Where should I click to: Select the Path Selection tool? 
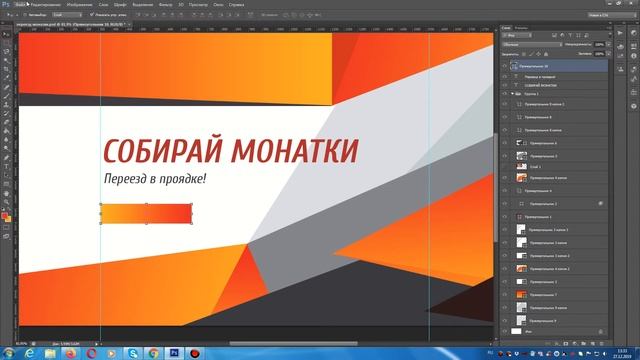pyautogui.click(x=6, y=175)
